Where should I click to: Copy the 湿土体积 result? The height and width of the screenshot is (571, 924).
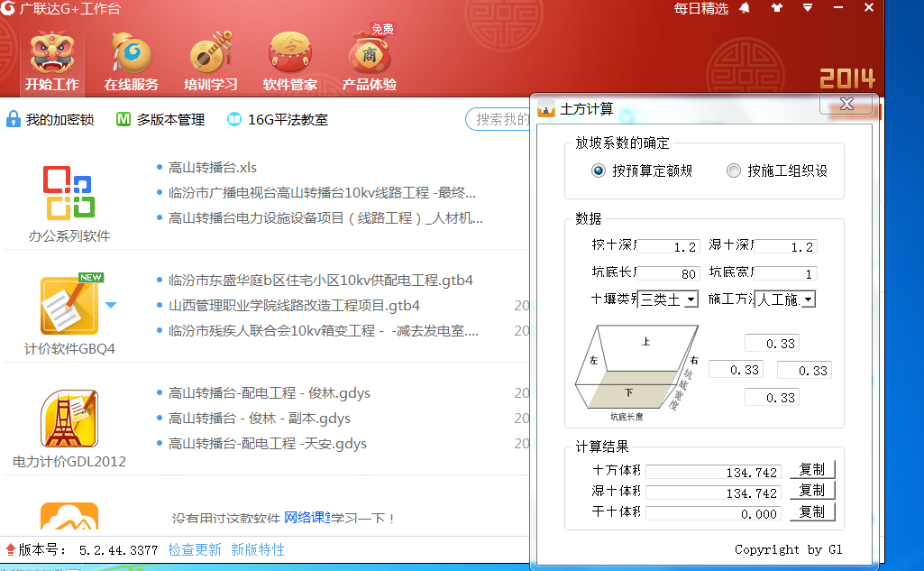coord(811,490)
